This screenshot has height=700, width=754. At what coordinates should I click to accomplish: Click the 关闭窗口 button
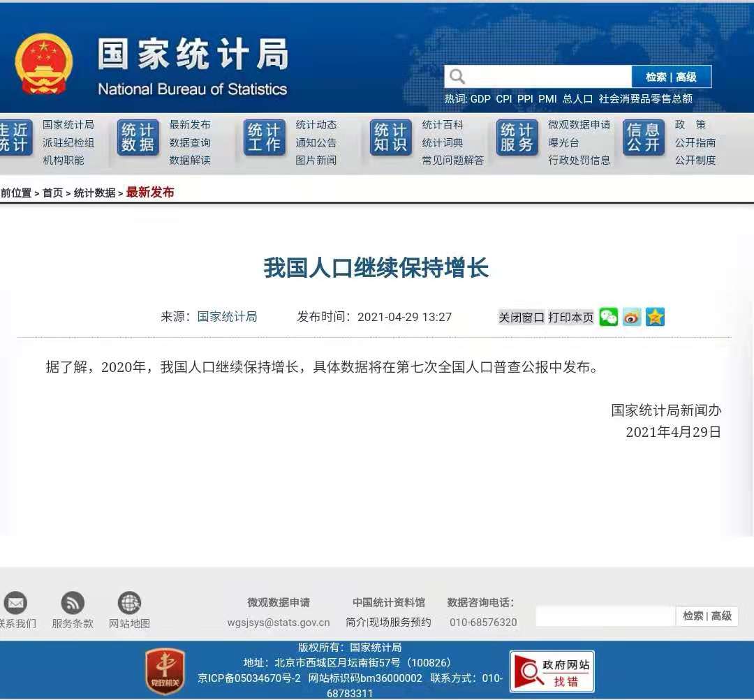point(521,318)
